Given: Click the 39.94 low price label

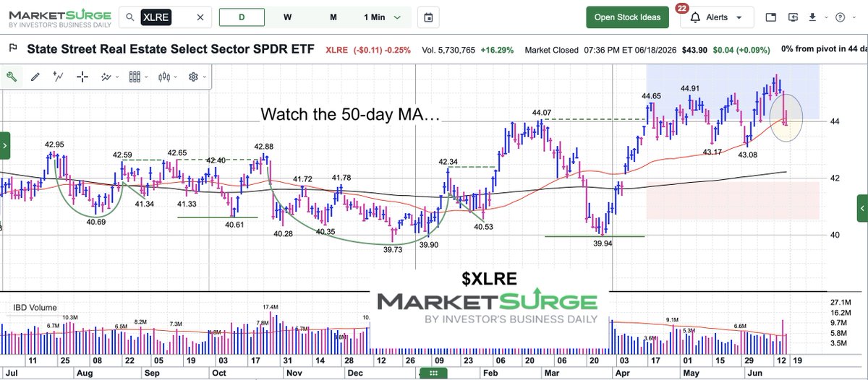Looking at the screenshot, I should (603, 244).
